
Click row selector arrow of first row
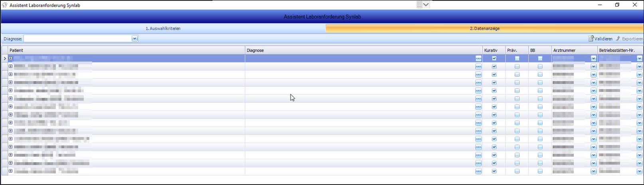pos(5,58)
